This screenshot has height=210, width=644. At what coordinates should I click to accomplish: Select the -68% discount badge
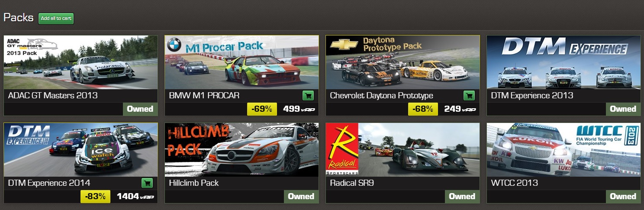[423, 109]
